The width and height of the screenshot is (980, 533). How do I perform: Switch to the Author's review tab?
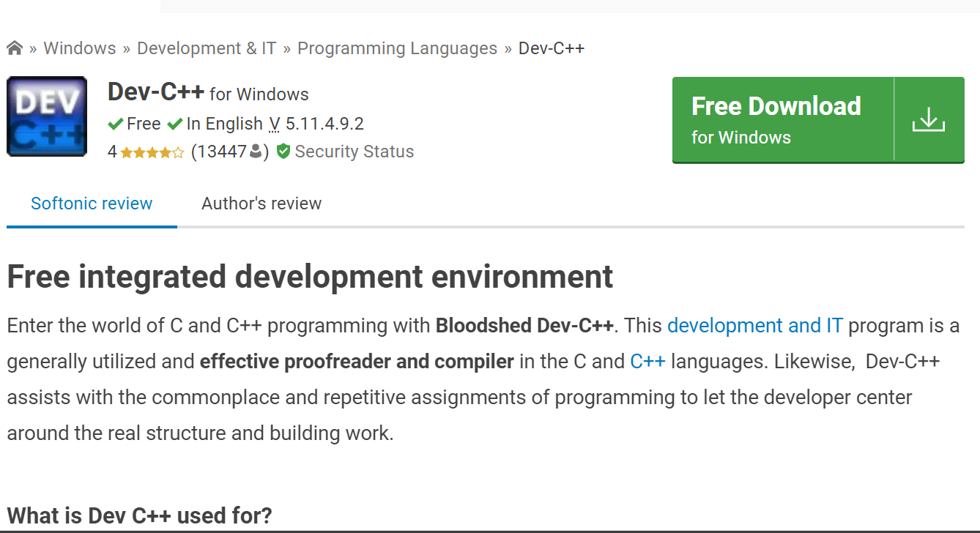pyautogui.click(x=261, y=204)
